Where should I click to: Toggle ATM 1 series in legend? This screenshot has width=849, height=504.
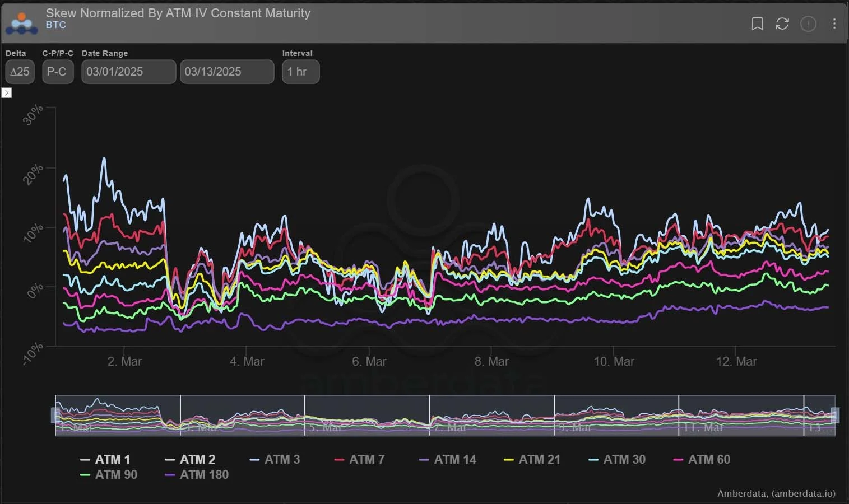pos(105,460)
